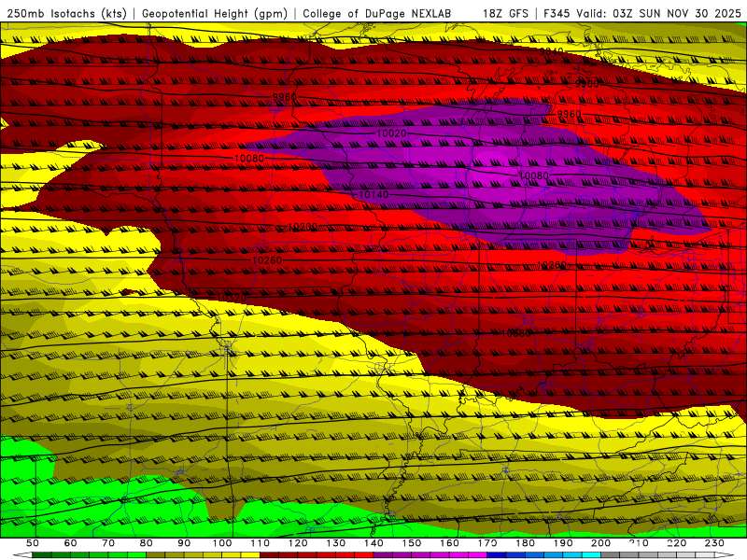Click the 60 kt color bar label

tap(70, 543)
